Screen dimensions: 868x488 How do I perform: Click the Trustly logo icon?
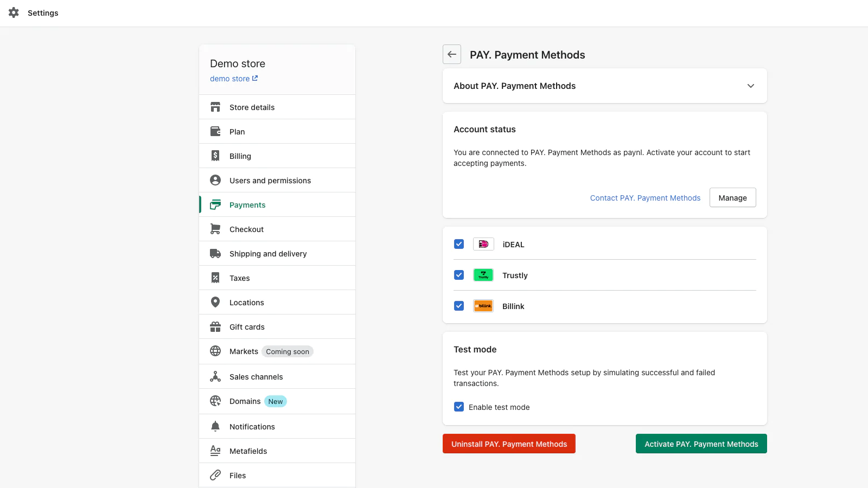coord(483,275)
